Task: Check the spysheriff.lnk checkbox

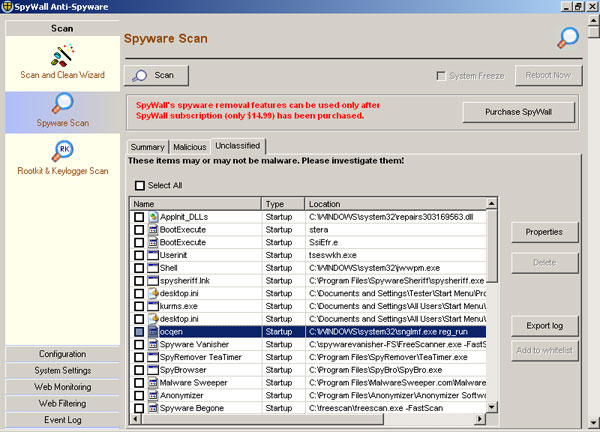Action: (139, 280)
